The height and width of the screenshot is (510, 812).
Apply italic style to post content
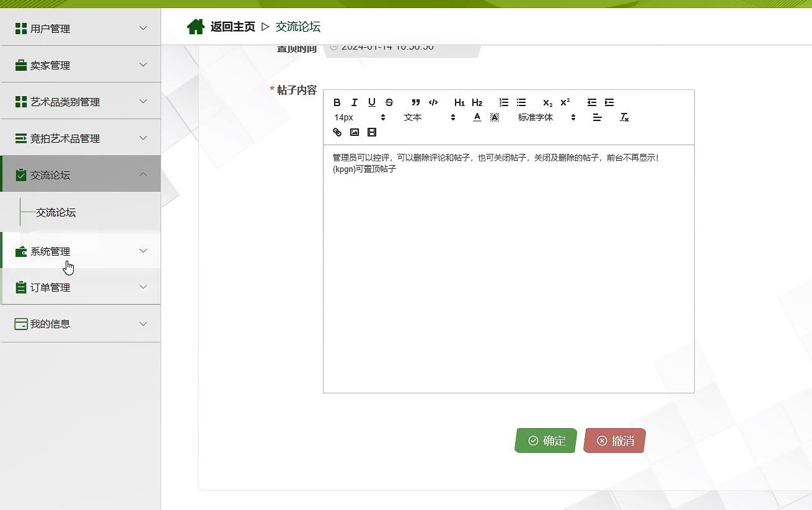(x=354, y=102)
